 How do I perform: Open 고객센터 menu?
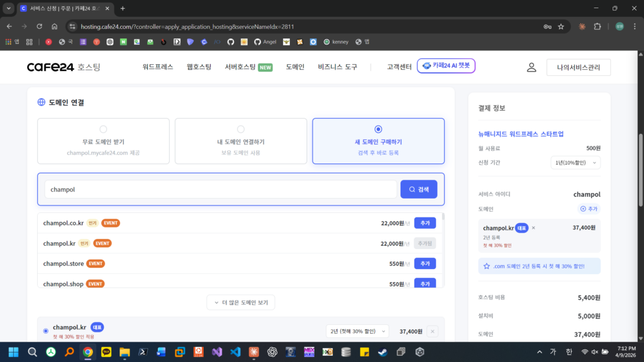click(399, 67)
